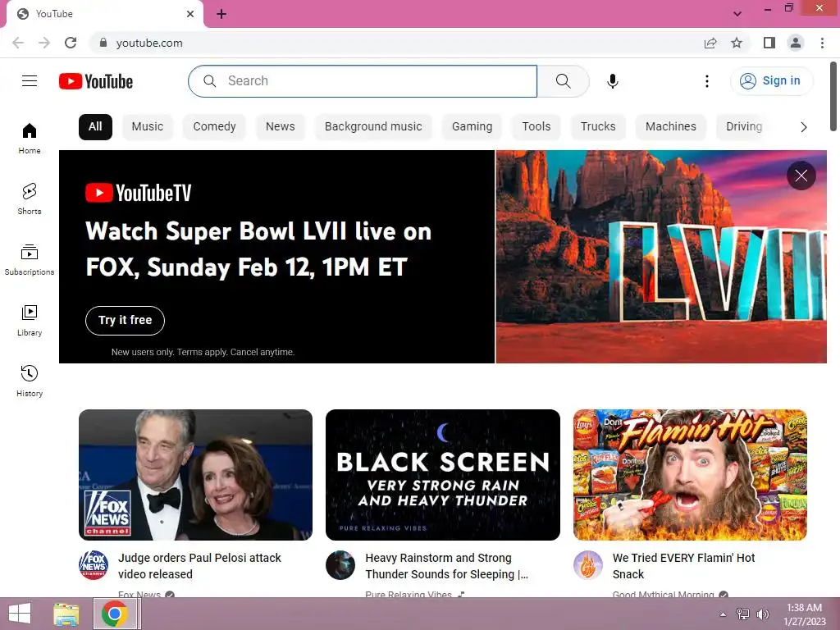Focus the YouTube search field
The width and height of the screenshot is (840, 630).
[x=363, y=81]
